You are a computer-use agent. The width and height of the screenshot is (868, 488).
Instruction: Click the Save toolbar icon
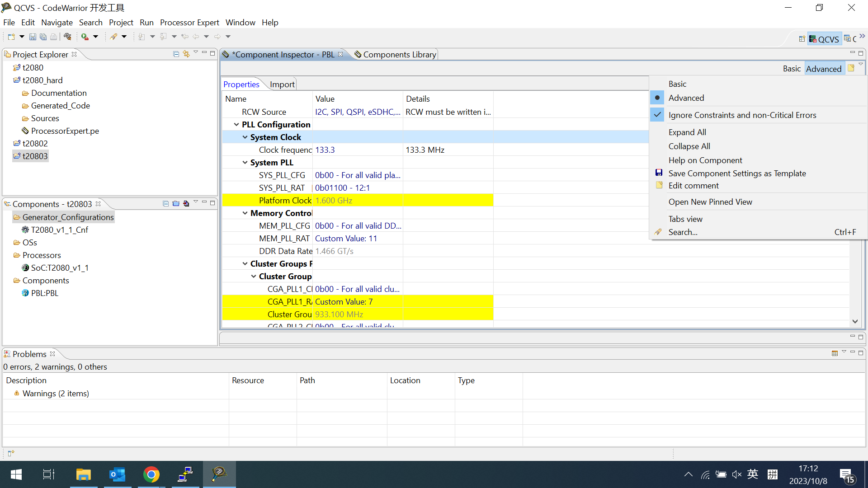[x=33, y=37]
